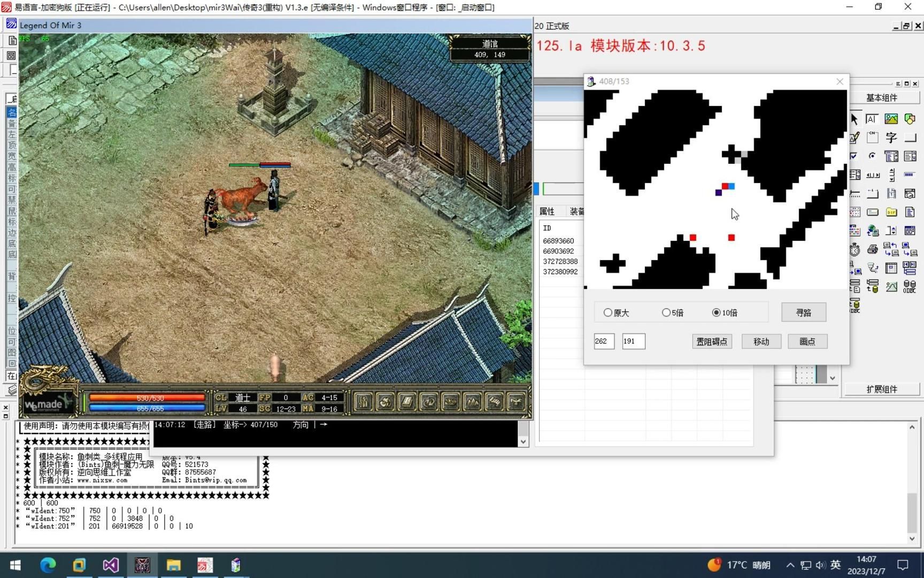Open the circular arrows icon in the game bar
Viewport: 924px width, 578px height.
[429, 402]
